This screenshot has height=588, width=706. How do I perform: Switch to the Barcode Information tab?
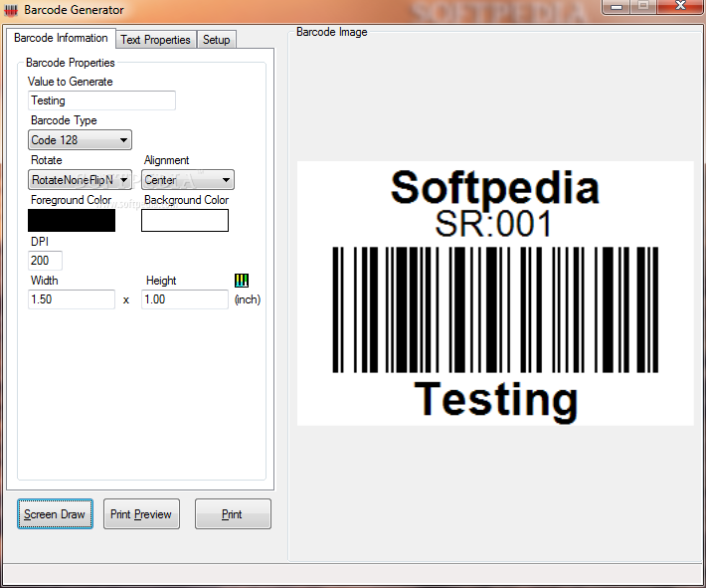pos(61,38)
